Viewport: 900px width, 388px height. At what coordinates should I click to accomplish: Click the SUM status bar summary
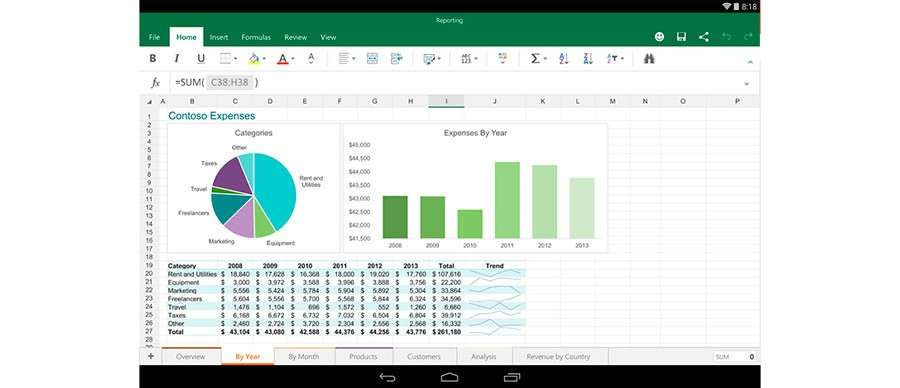(736, 356)
